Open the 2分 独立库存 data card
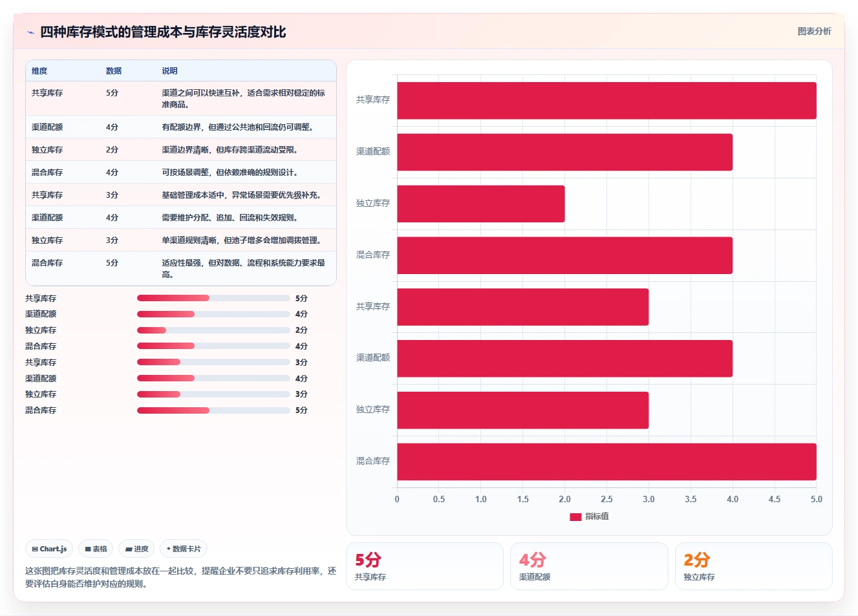The height and width of the screenshot is (616, 858). tap(753, 566)
